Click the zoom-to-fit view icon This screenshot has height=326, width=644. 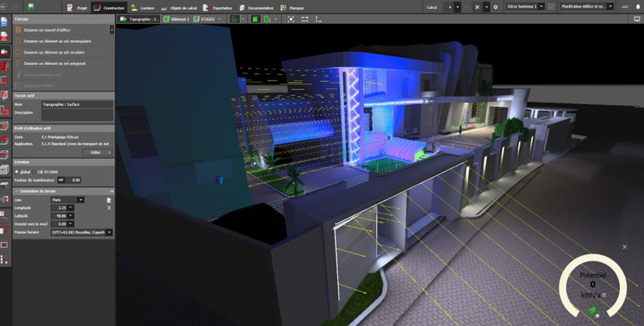(x=291, y=19)
